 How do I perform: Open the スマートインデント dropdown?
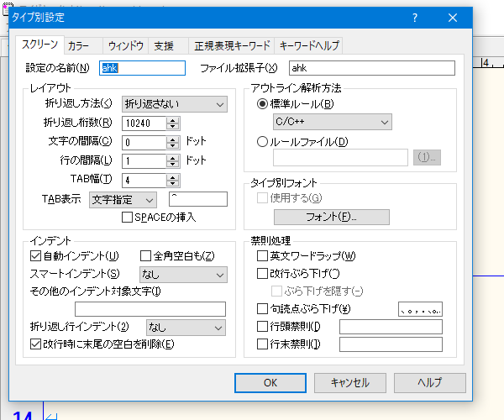pos(183,275)
